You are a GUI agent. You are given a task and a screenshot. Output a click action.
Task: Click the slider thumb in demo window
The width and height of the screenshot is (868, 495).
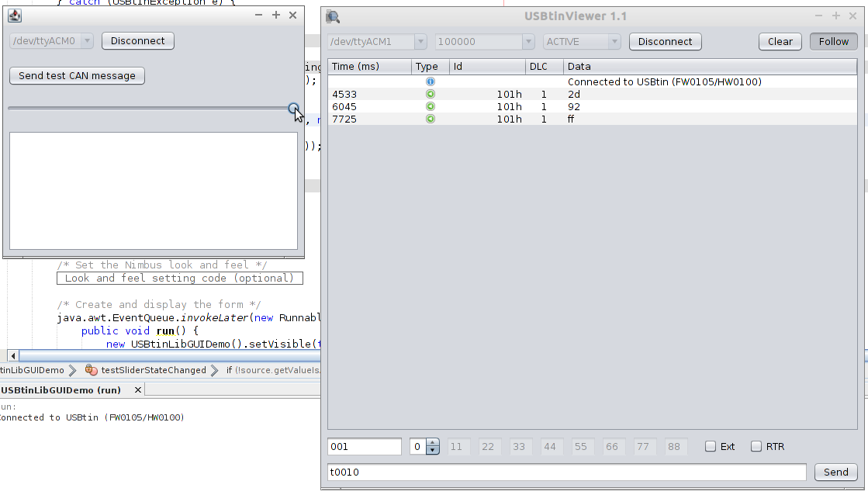[x=293, y=109]
